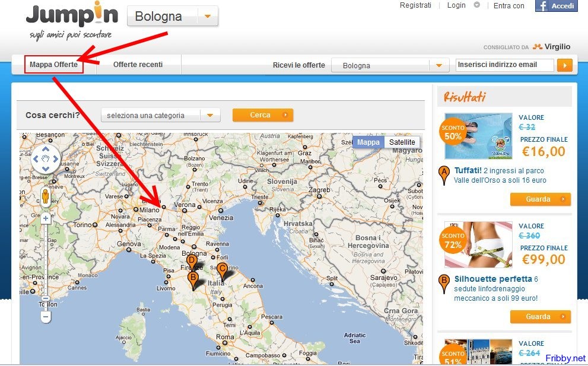Click the Registrati link
588x366 pixels.
415,5
